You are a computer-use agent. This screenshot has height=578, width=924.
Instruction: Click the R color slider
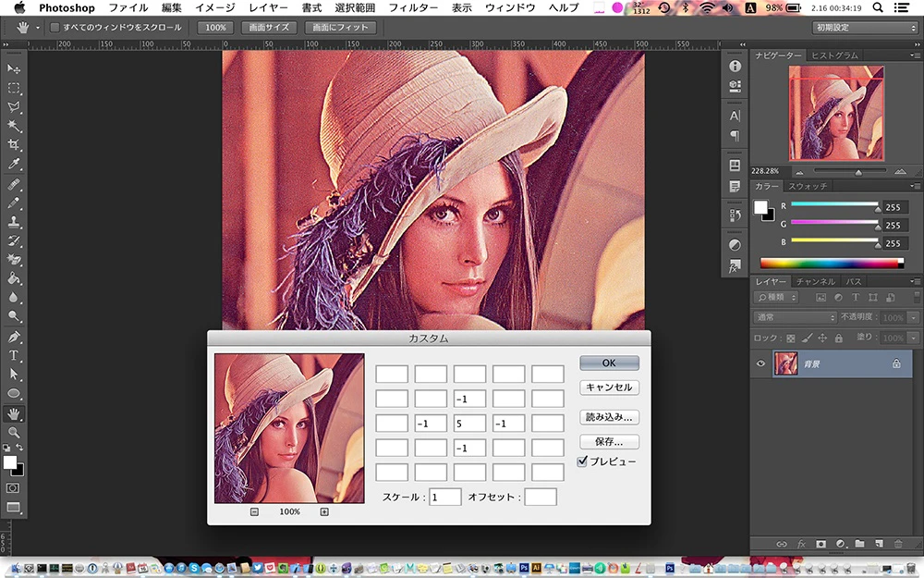click(x=835, y=204)
